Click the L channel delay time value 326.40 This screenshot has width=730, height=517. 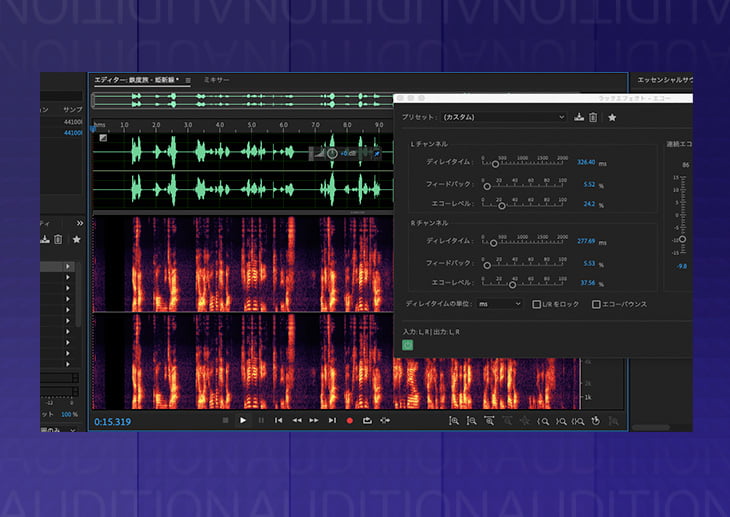click(584, 162)
